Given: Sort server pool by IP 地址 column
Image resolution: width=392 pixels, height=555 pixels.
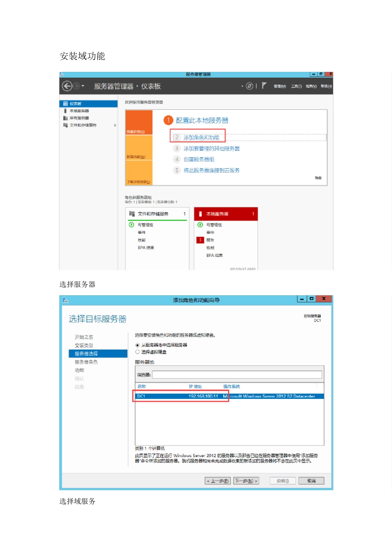Looking at the screenshot, I should pos(196,387).
